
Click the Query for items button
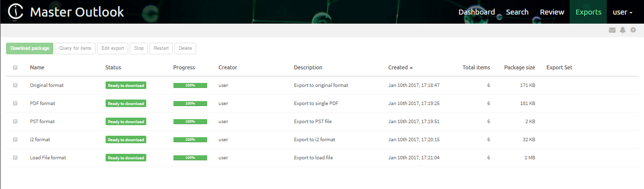(x=75, y=48)
